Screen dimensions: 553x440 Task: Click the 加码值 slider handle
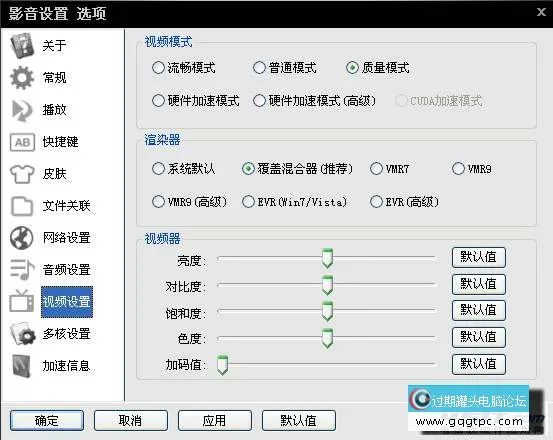tap(222, 365)
